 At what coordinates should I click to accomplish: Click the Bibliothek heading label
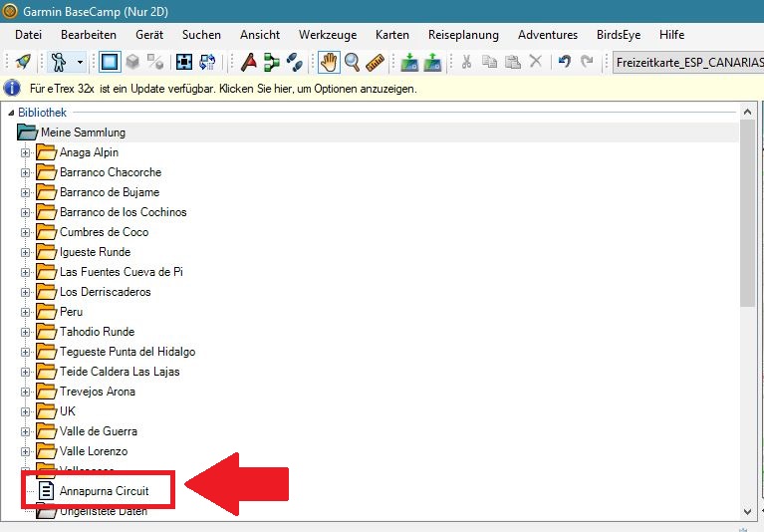tap(42, 113)
